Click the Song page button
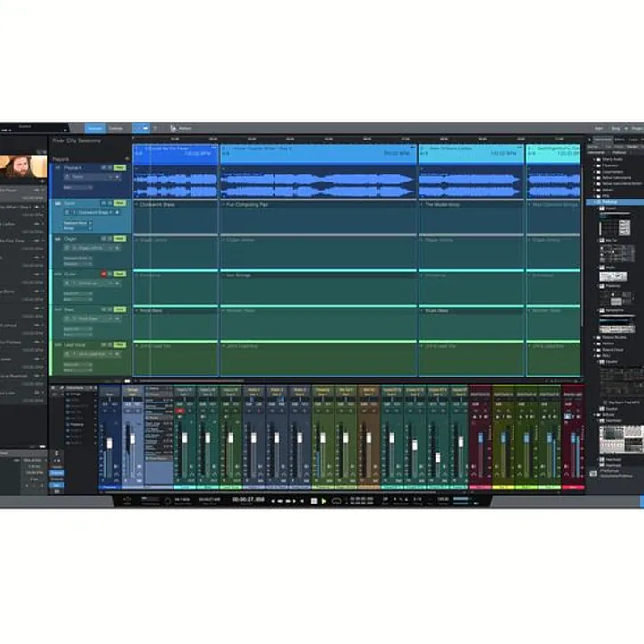Viewport: 644px width, 644px height. tap(615, 129)
